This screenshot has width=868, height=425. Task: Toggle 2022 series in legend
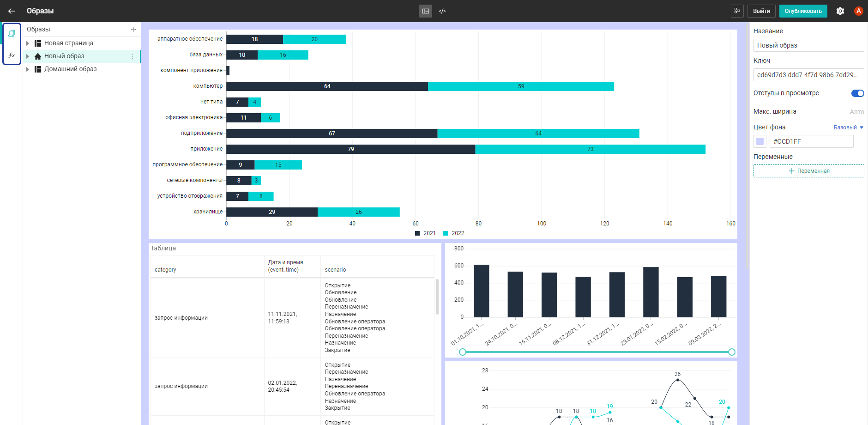tap(453, 233)
